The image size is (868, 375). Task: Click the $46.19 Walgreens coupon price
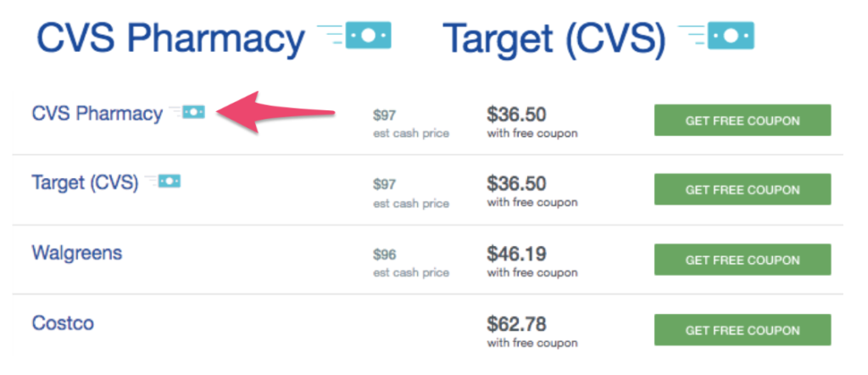[516, 254]
